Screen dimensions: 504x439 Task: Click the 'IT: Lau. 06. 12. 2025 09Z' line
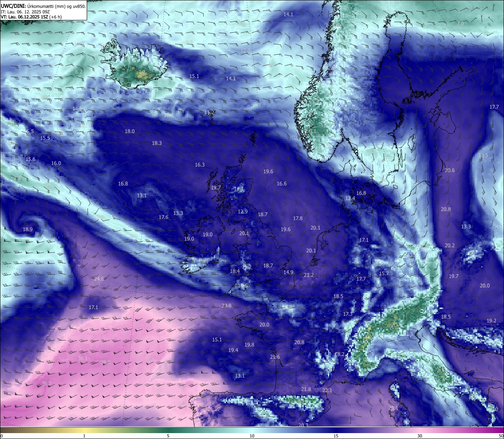coord(25,12)
